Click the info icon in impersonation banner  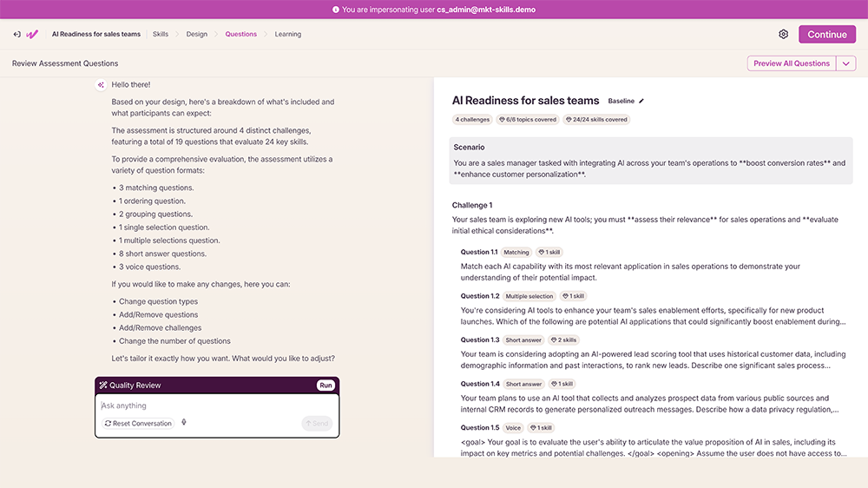(336, 10)
